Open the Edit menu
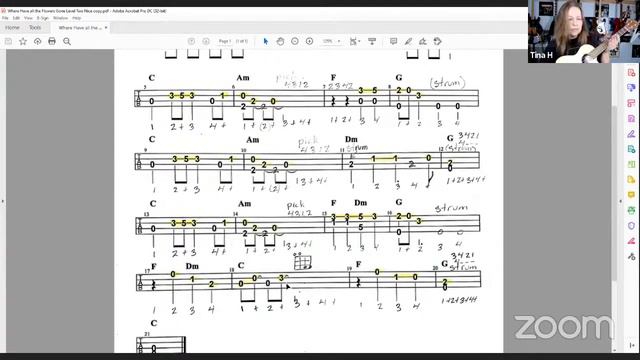The height and width of the screenshot is (360, 640). pyautogui.click(x=16, y=18)
